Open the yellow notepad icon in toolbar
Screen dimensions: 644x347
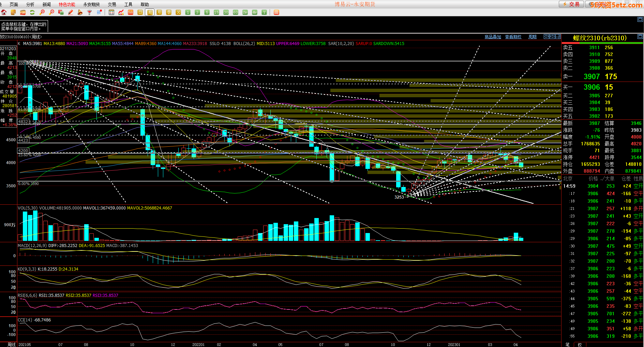[13, 12]
